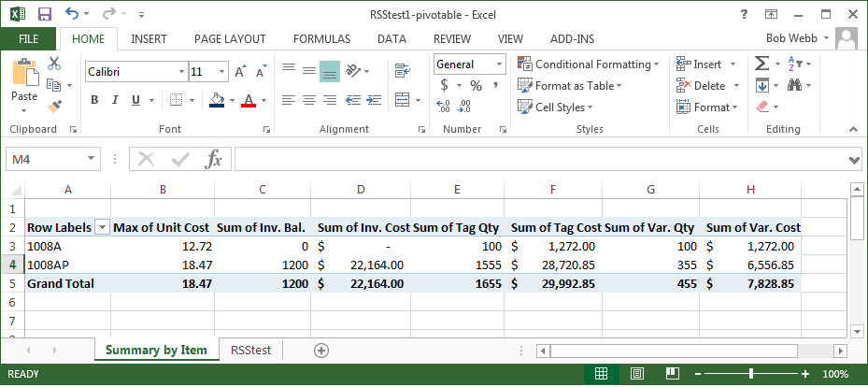Click Increase Decimal icon
This screenshot has width=868, height=387.
click(x=444, y=106)
